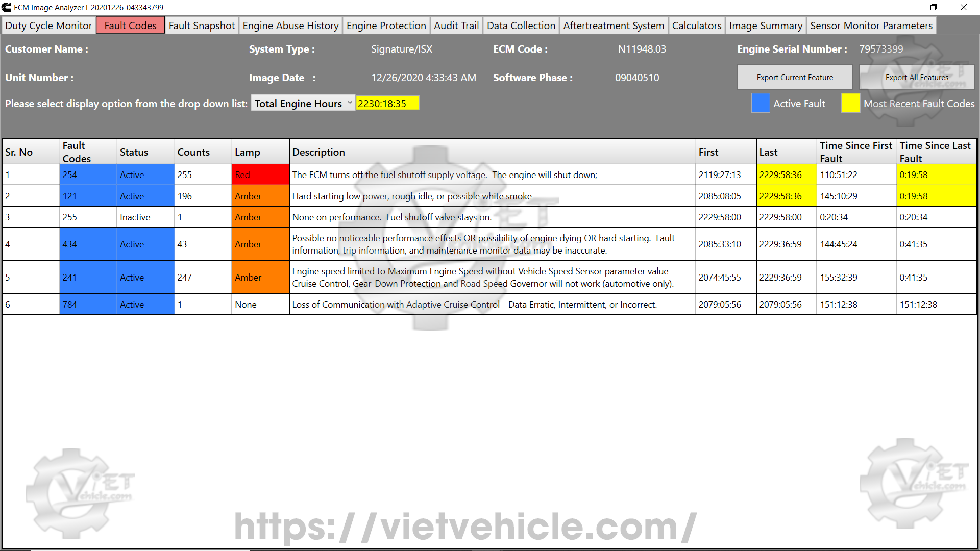Select the Sensor Monitor Parameters tab

click(871, 26)
